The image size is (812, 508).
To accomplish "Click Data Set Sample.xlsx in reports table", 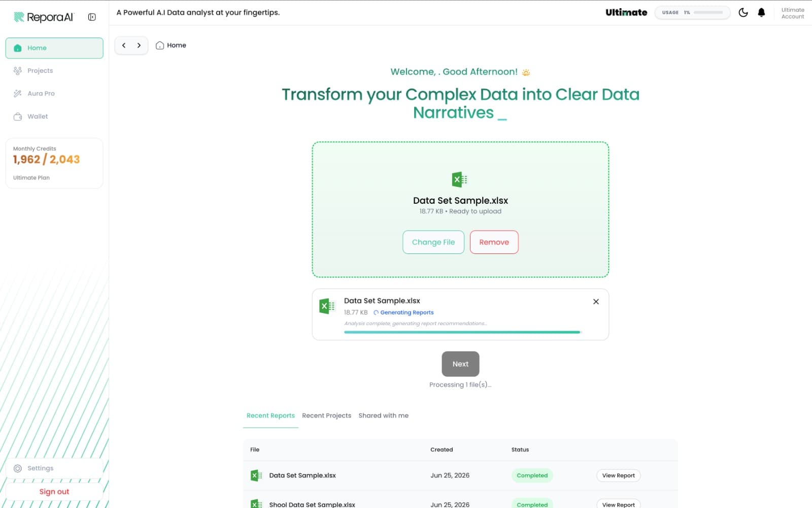I will pos(302,475).
